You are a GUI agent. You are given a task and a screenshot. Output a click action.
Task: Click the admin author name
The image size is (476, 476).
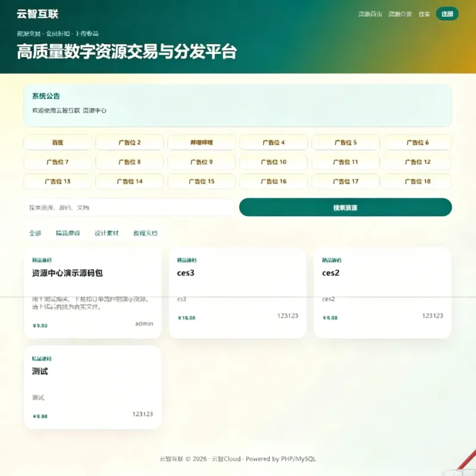tap(144, 324)
